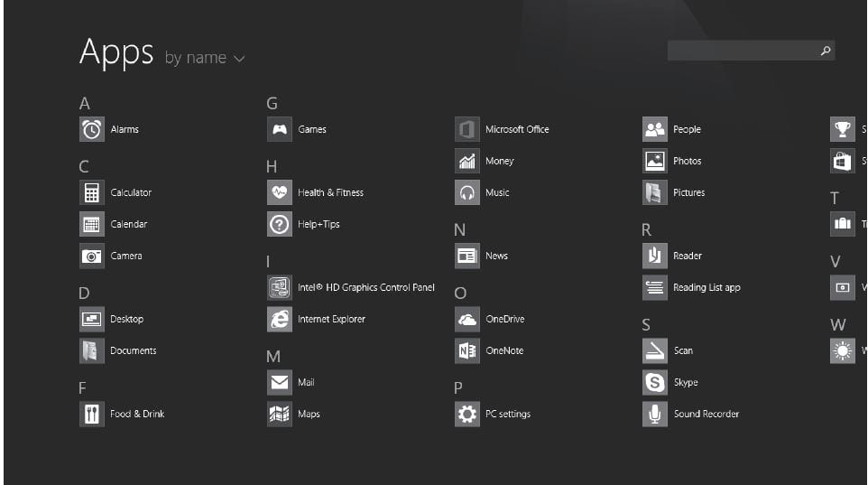Launch the OneNote icon
The width and height of the screenshot is (868, 485).
click(467, 350)
